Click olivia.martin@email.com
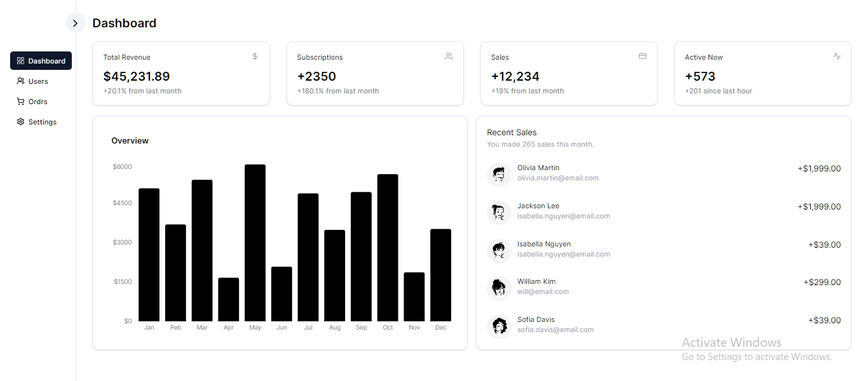 pyautogui.click(x=558, y=178)
